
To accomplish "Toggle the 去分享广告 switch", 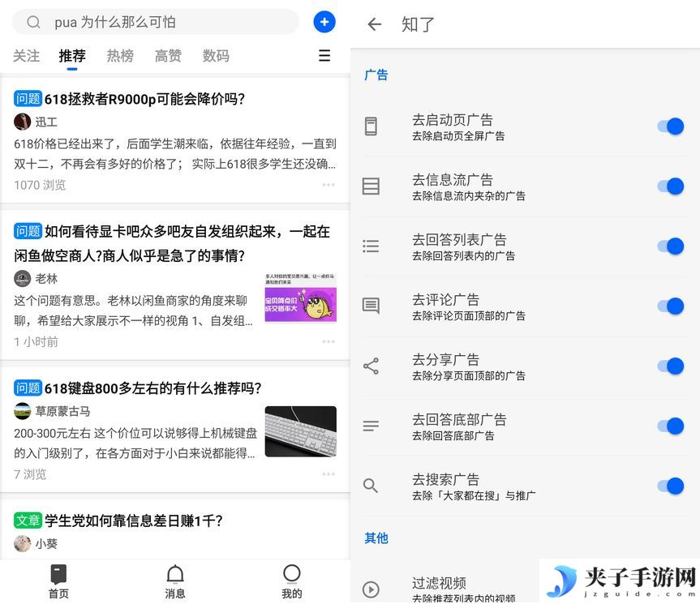I will pos(671,366).
